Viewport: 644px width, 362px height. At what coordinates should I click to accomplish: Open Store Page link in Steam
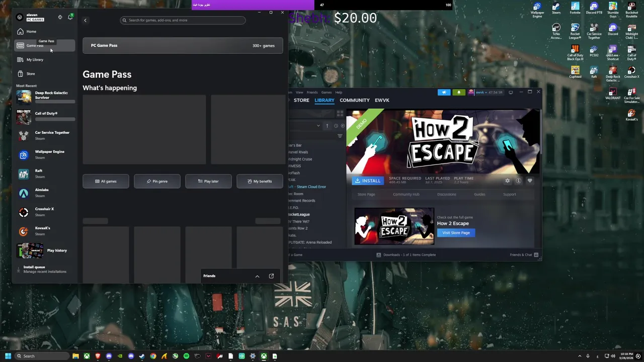(x=366, y=195)
